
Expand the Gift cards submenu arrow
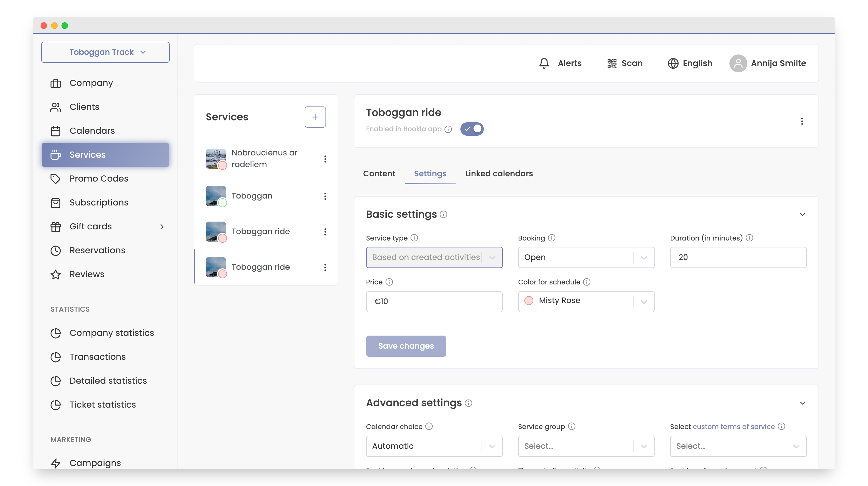pyautogui.click(x=162, y=226)
